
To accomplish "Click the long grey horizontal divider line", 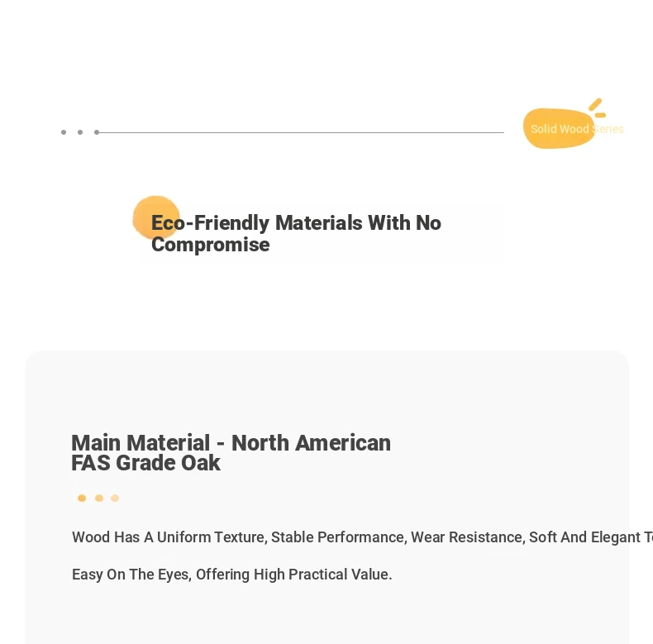I will point(300,132).
